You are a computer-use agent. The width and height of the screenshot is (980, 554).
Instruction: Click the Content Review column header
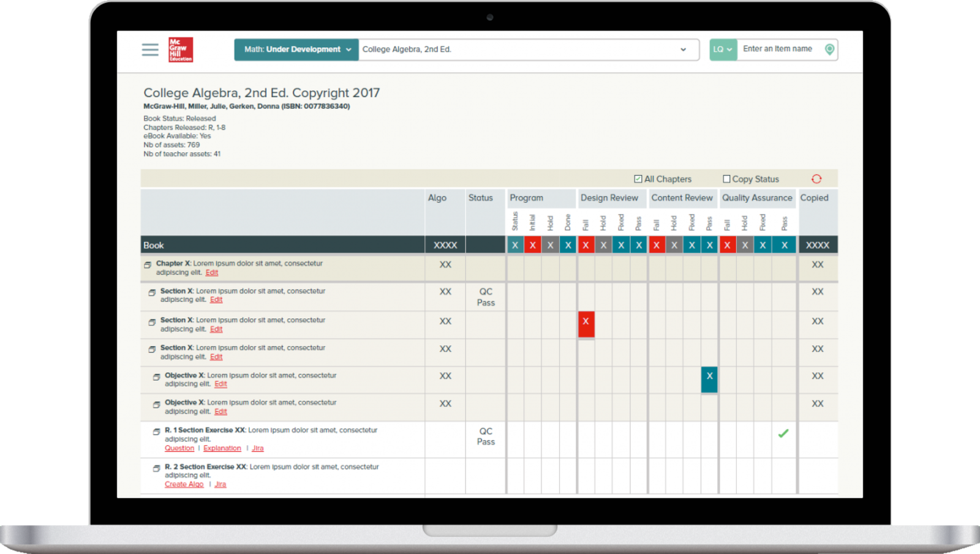click(x=682, y=198)
